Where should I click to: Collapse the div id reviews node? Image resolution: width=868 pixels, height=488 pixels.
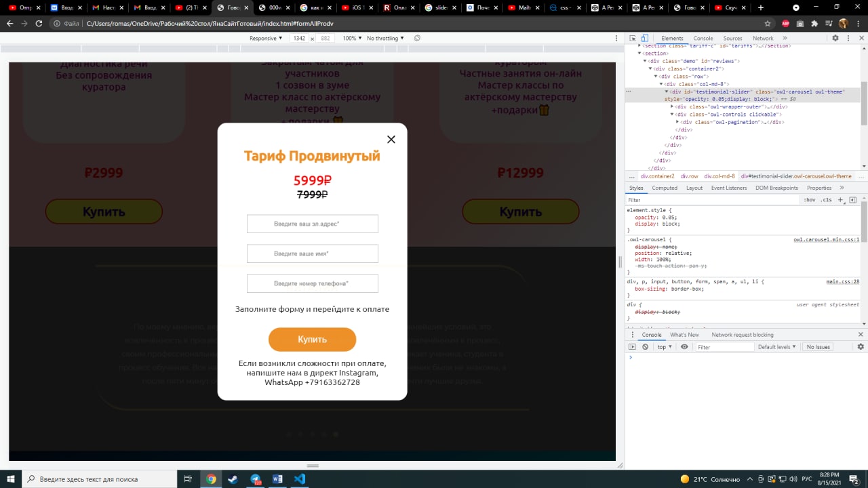pyautogui.click(x=646, y=61)
